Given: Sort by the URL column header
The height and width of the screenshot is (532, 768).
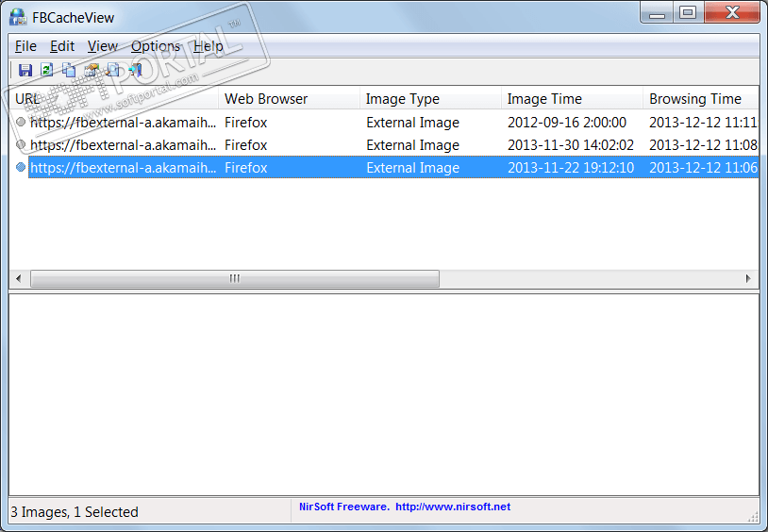Looking at the screenshot, I should coord(113,98).
